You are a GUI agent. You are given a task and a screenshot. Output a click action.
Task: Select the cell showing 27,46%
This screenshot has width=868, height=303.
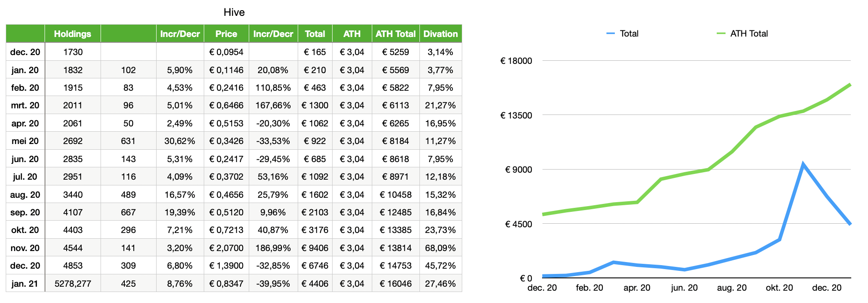click(441, 284)
